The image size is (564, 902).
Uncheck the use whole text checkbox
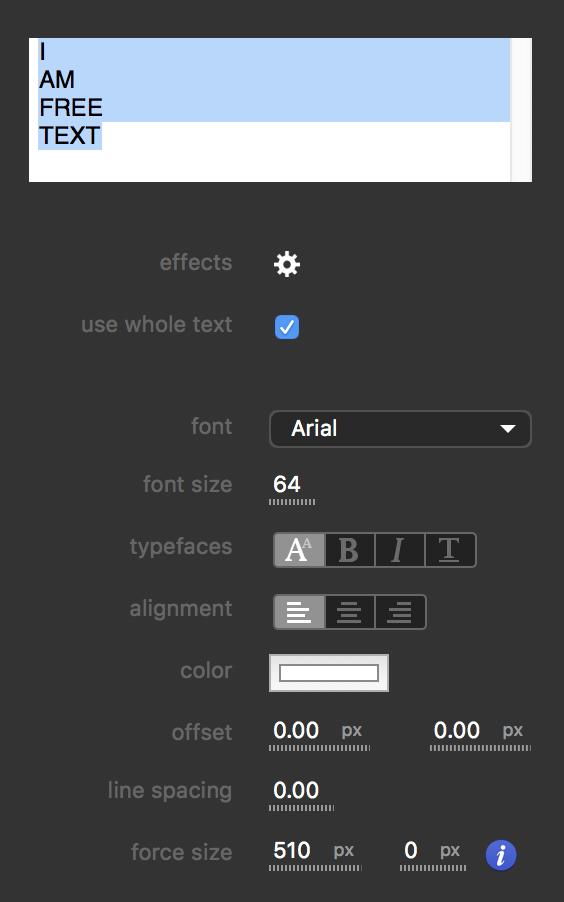(x=287, y=326)
